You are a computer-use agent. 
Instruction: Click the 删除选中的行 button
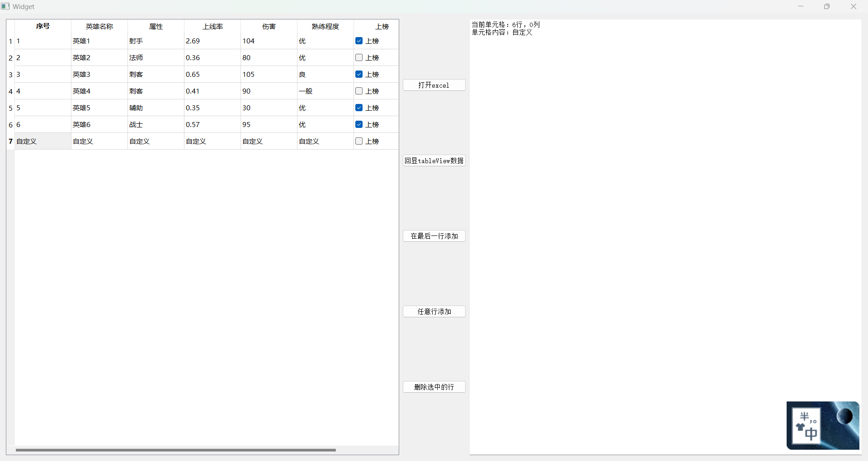click(434, 387)
